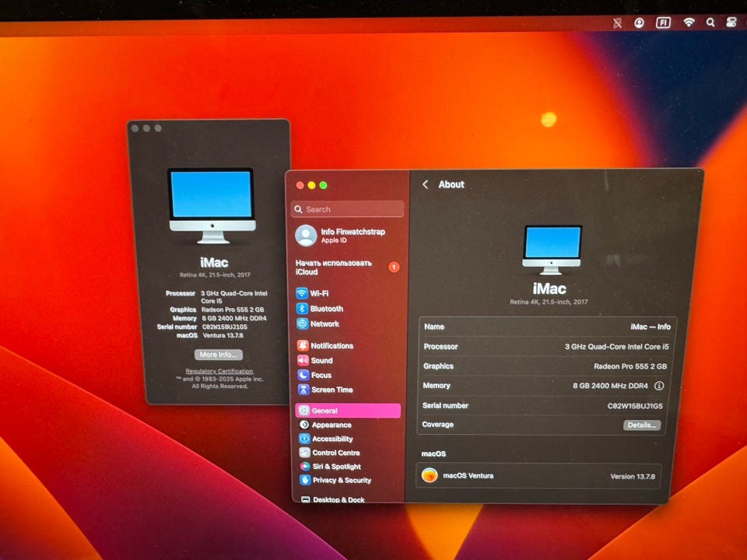Select the Wi-Fi sidebar label
This screenshot has height=560, width=747.
click(x=319, y=293)
